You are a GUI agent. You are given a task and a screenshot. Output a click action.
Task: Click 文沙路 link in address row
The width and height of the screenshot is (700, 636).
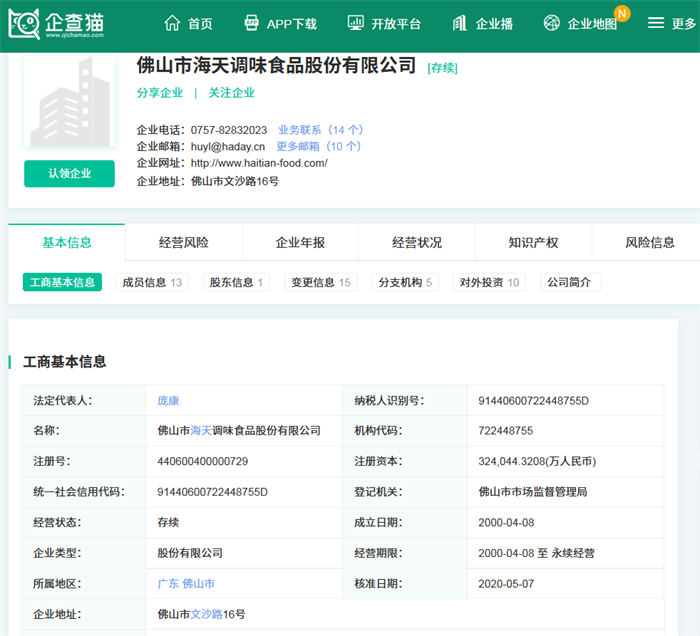(207, 614)
